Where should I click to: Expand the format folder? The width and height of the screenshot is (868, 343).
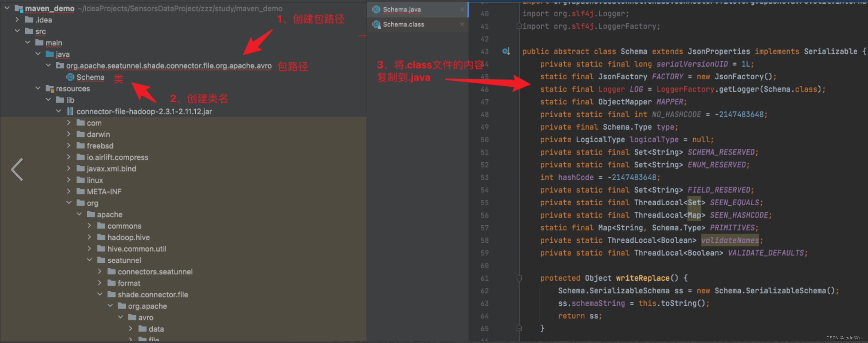[100, 283]
